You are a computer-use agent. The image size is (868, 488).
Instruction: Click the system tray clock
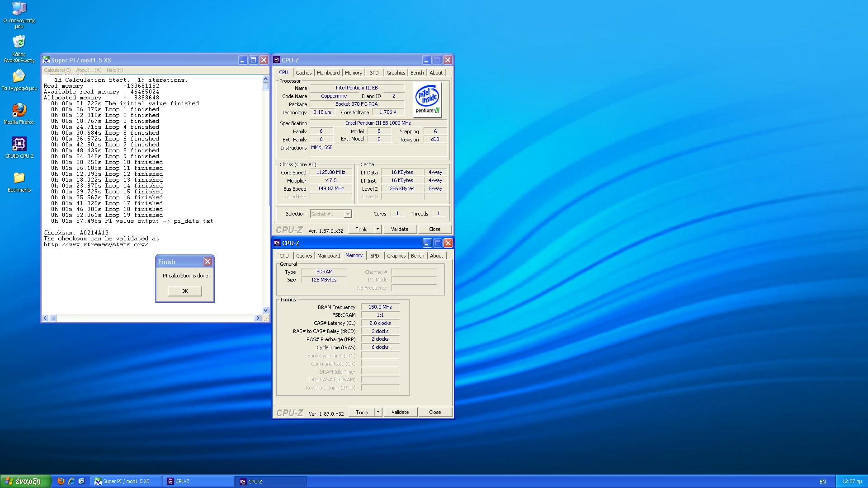tap(852, 482)
